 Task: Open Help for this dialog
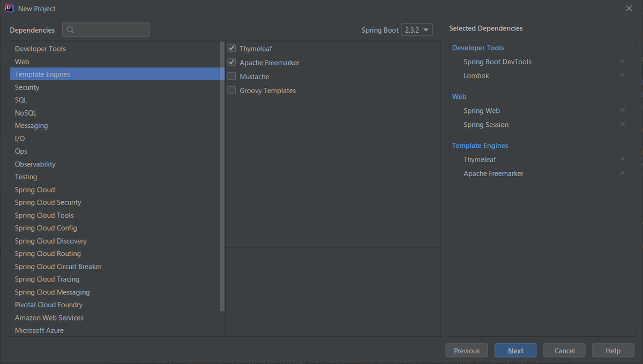(x=613, y=351)
